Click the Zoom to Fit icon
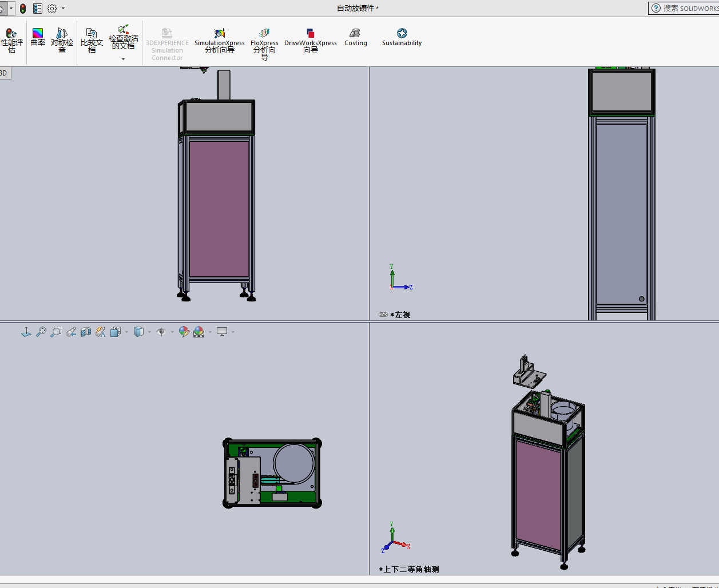 41,332
